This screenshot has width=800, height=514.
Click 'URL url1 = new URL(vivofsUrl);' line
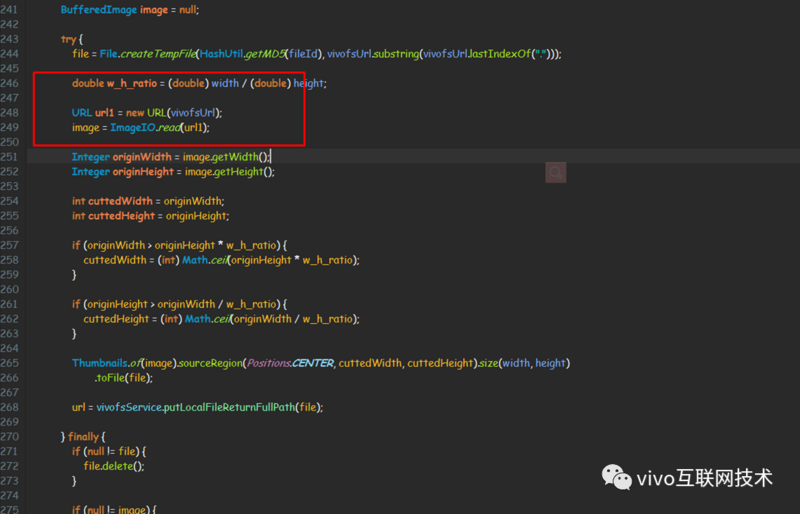point(147,113)
